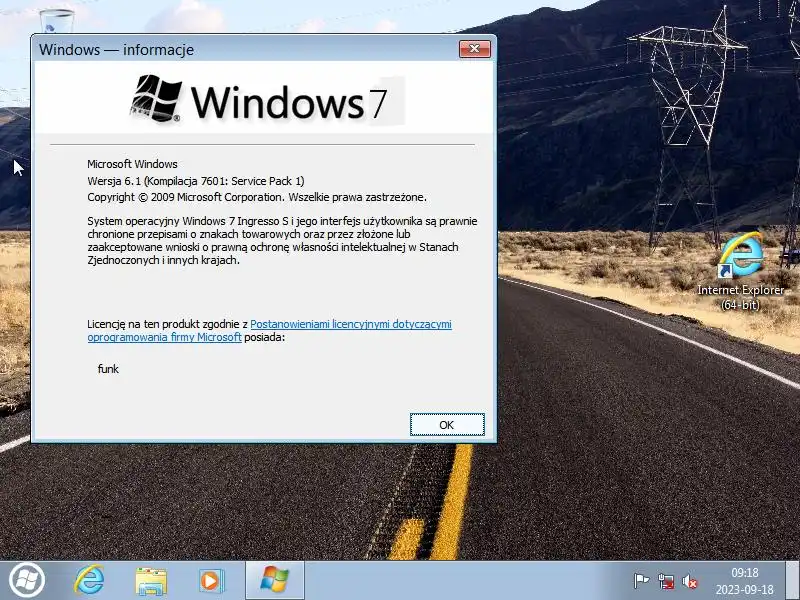Click the OK button in the dialog
Viewport: 800px width, 600px height.
447,424
